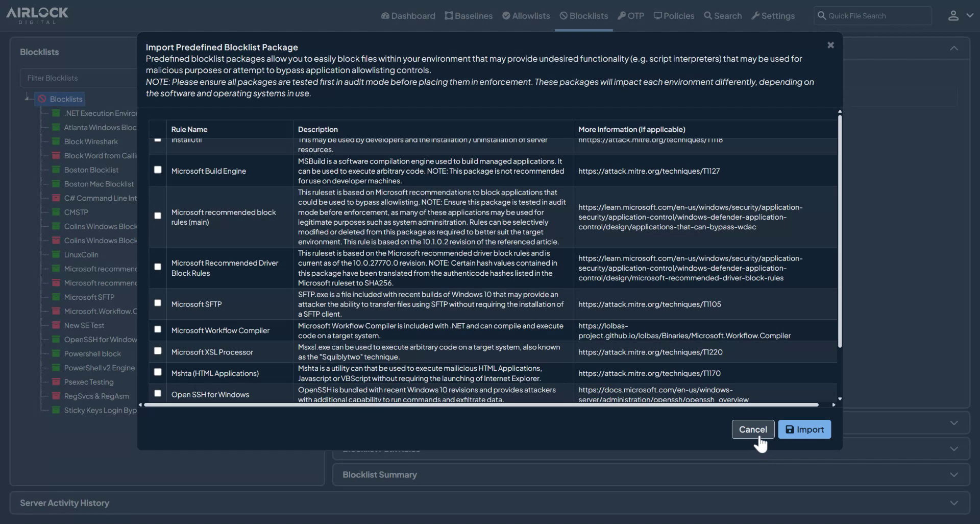This screenshot has width=980, height=524.
Task: Check the Microsoft SFTP package
Action: coord(158,303)
